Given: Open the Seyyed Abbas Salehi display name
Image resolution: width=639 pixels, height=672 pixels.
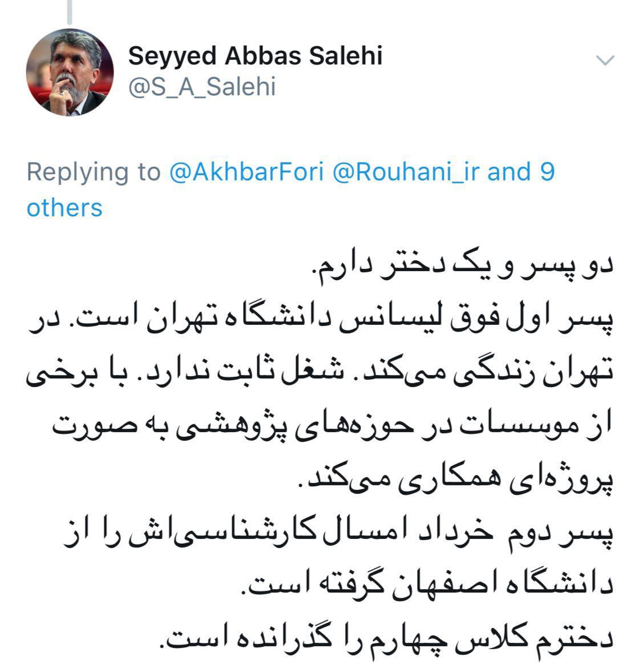Looking at the screenshot, I should 255,56.
